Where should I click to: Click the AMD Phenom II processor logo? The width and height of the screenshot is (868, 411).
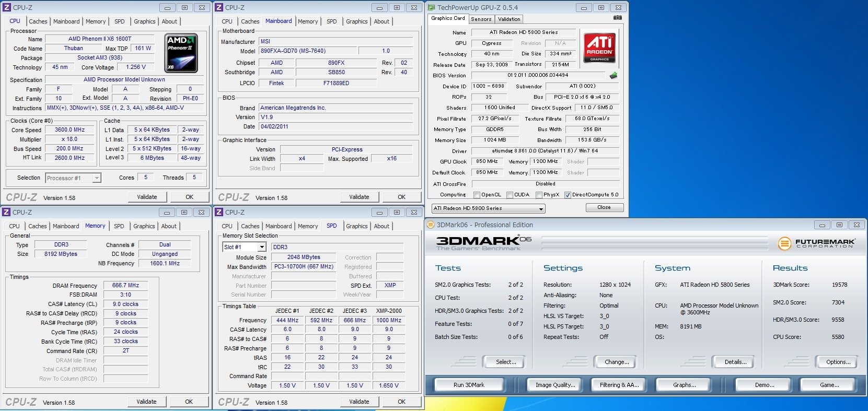pyautogui.click(x=181, y=53)
